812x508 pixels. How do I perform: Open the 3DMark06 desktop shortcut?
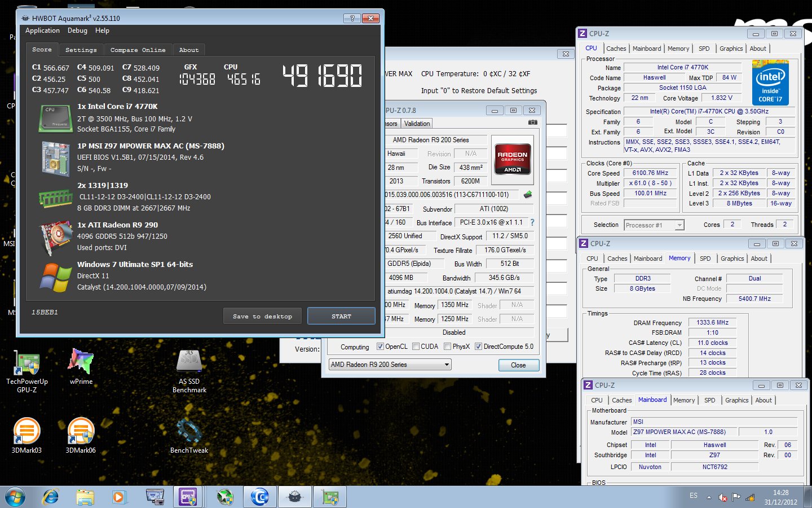pos(81,435)
